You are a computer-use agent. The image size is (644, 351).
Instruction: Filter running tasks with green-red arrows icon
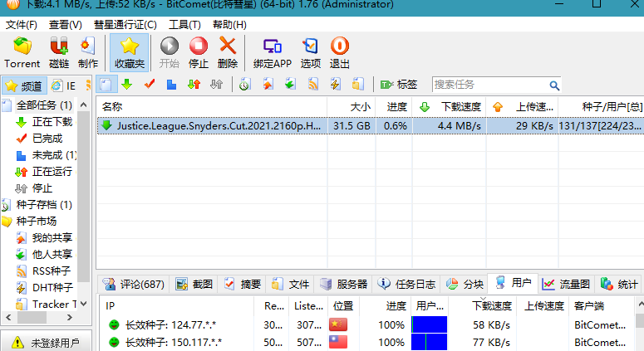(x=194, y=85)
